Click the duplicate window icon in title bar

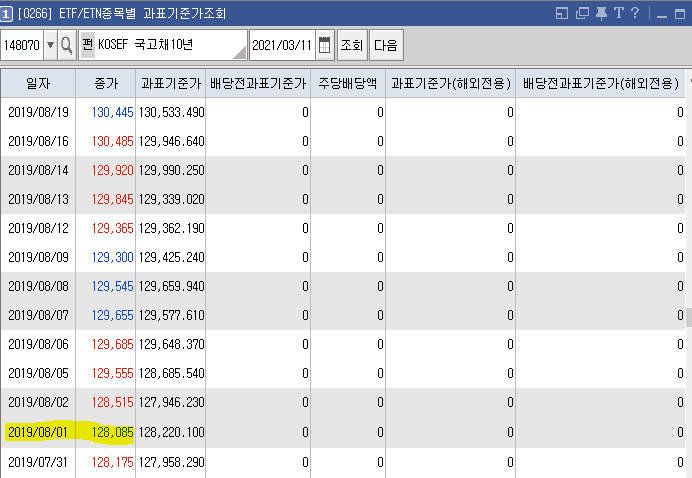(x=582, y=13)
